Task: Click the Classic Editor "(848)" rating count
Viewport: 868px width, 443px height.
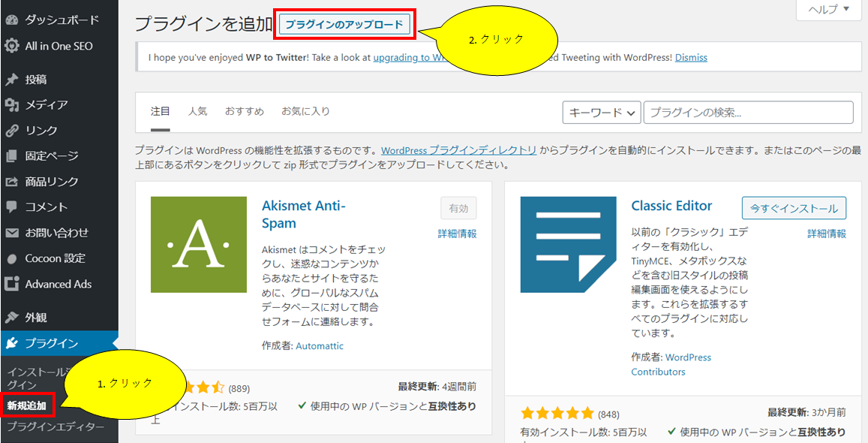Action: [x=608, y=414]
